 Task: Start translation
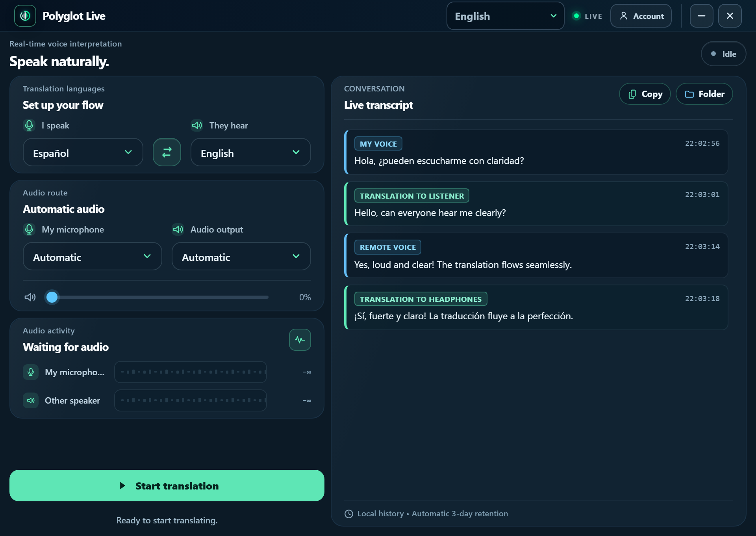167,486
